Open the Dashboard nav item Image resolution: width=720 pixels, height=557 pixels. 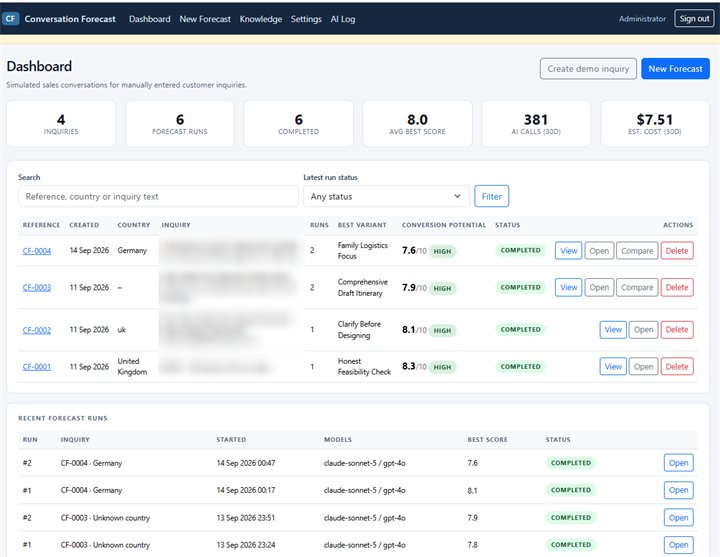point(149,19)
